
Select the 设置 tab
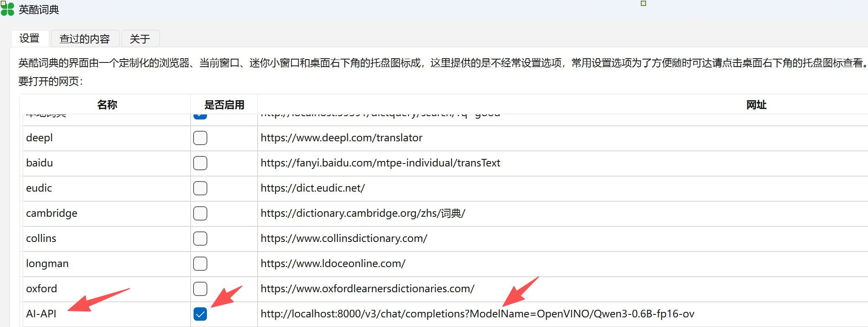tap(30, 39)
